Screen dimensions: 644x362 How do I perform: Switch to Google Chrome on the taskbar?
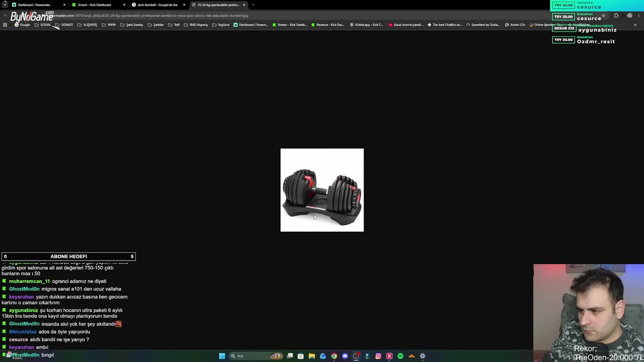(x=334, y=356)
